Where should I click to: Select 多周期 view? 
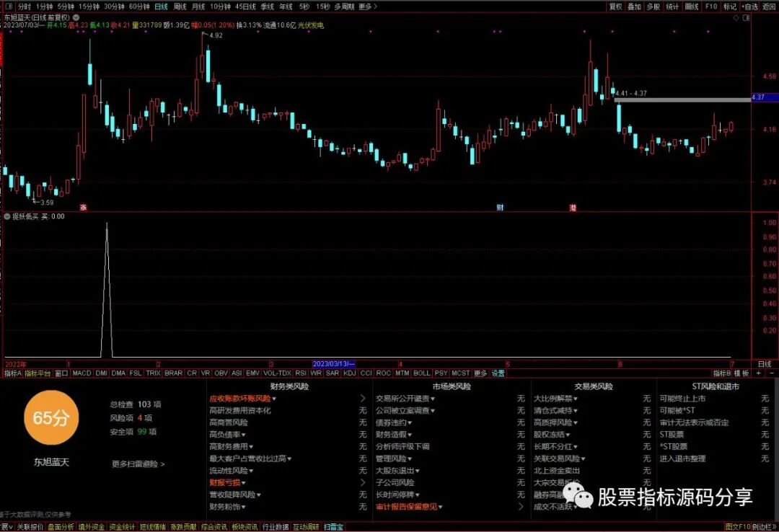point(344,6)
